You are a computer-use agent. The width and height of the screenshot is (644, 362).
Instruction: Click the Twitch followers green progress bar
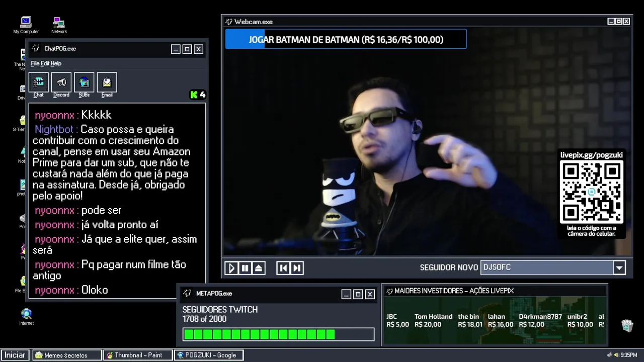(x=278, y=334)
